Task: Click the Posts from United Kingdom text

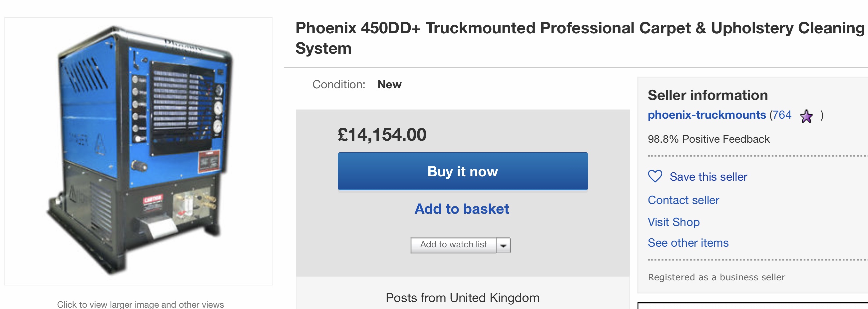Action: (462, 298)
